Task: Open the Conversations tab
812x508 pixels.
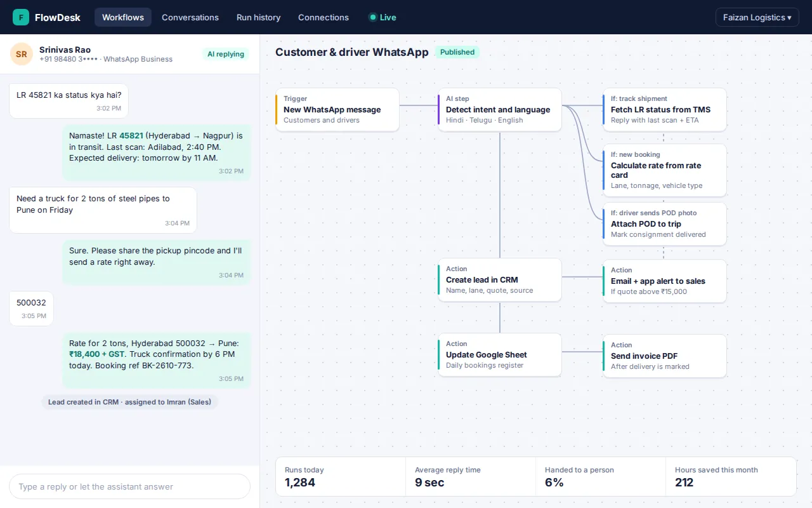Action: 190,17
